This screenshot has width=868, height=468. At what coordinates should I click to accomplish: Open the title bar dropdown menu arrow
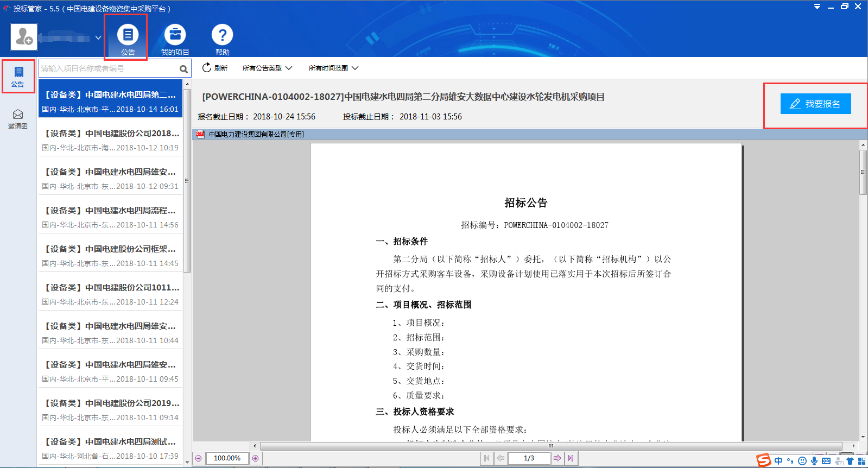[x=817, y=7]
